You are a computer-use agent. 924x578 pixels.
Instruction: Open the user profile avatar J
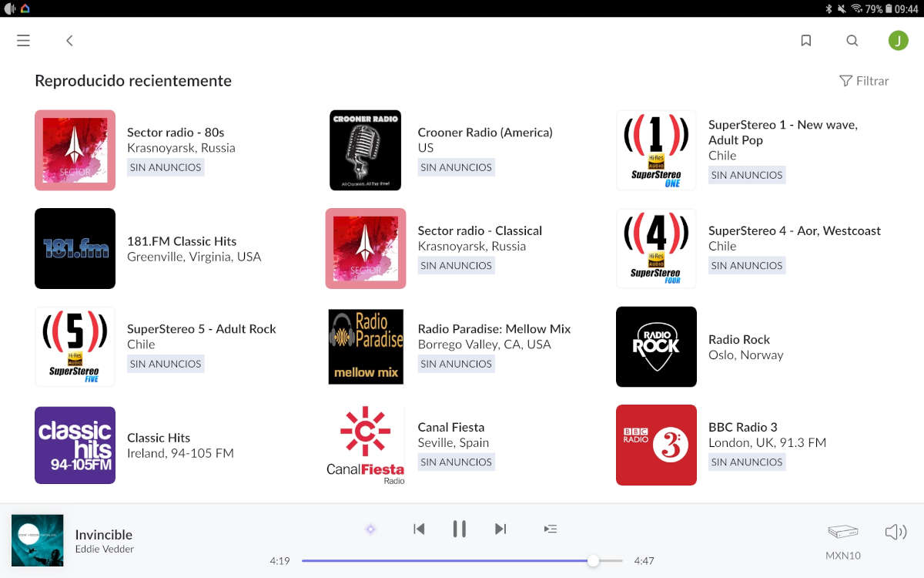click(x=899, y=41)
